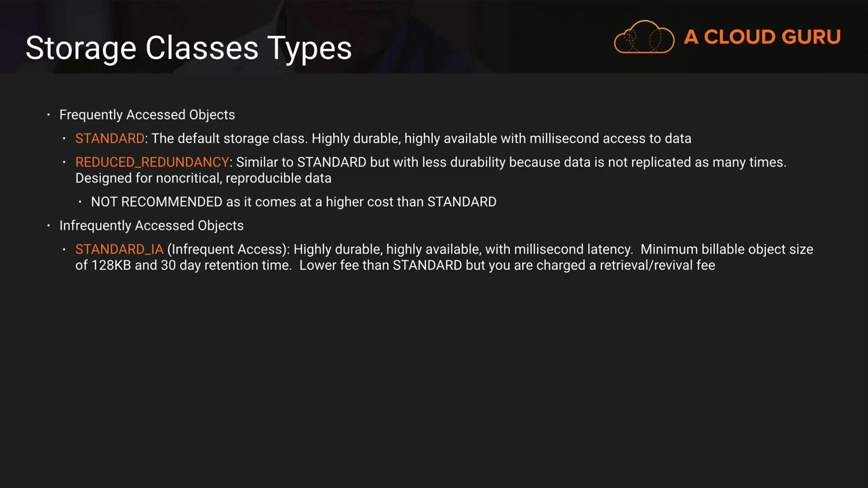868x488 pixels.
Task: Click the "Infrequently Accessed Objects" heading
Action: 151,225
